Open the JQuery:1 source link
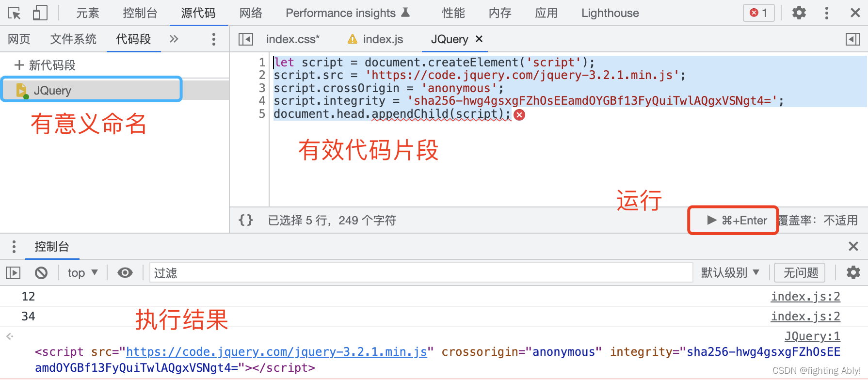 point(812,336)
